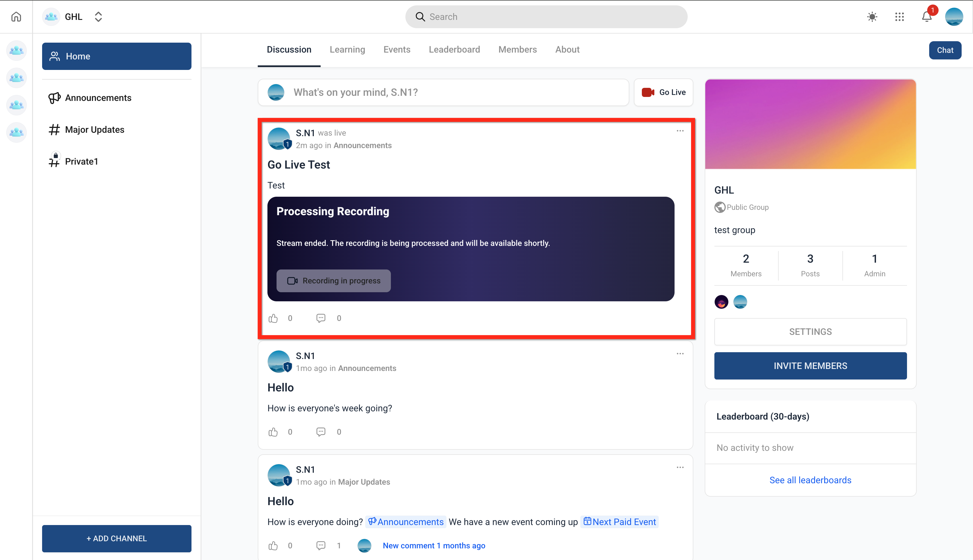Open the options menu on the Go Live Test post
The image size is (973, 560).
(x=680, y=131)
